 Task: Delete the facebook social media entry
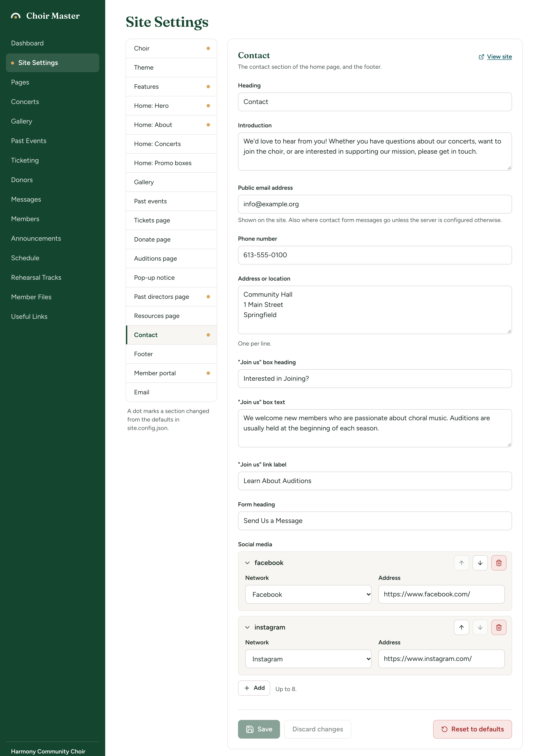pos(499,563)
